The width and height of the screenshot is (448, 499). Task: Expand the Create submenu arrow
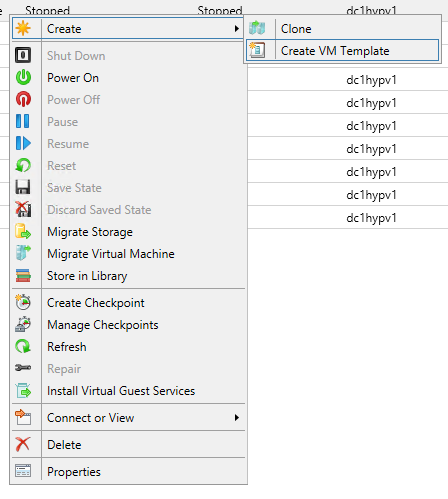(236, 29)
